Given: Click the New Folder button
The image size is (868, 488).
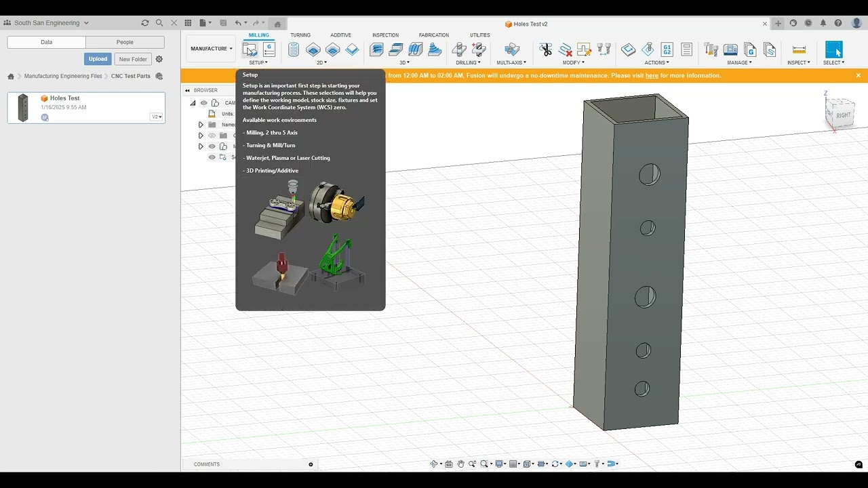Looking at the screenshot, I should 133,59.
